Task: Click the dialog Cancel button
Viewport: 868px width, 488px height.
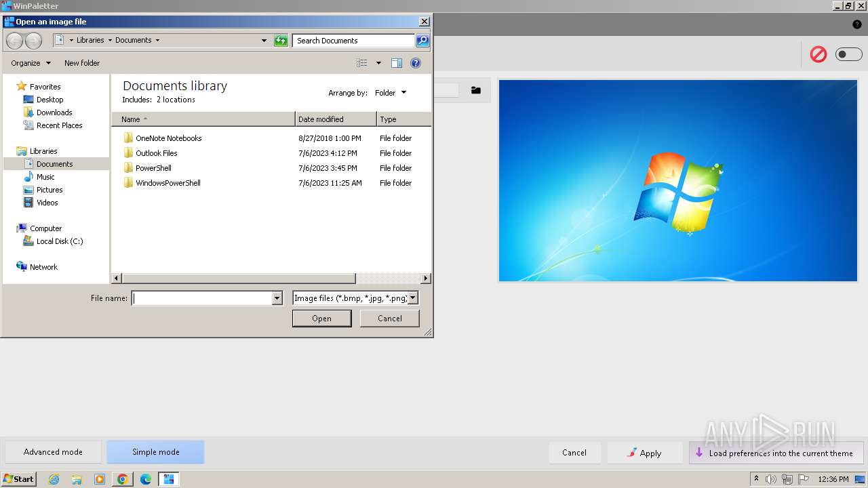Action: click(389, 319)
